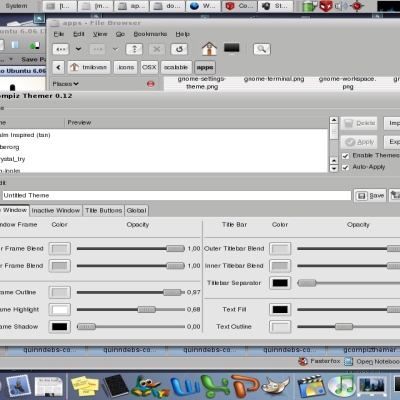
Task: Open the Bookmarks menu
Action: click(x=150, y=34)
